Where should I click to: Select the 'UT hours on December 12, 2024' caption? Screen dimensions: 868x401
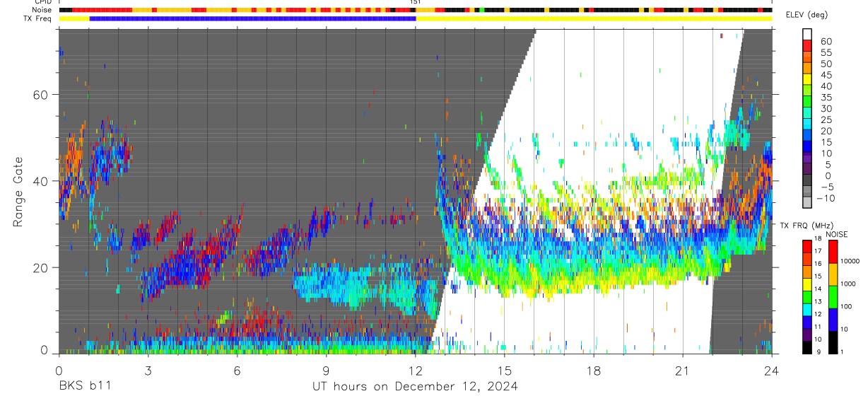click(x=415, y=387)
